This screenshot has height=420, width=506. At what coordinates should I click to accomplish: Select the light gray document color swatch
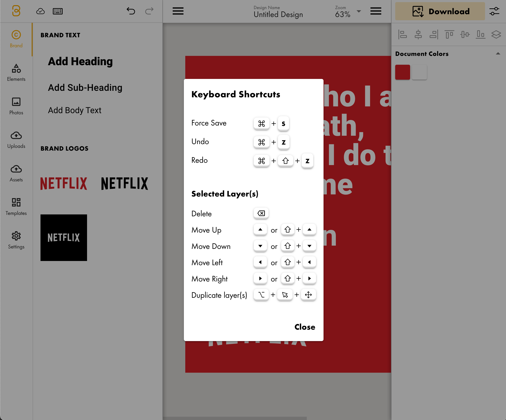tap(419, 72)
